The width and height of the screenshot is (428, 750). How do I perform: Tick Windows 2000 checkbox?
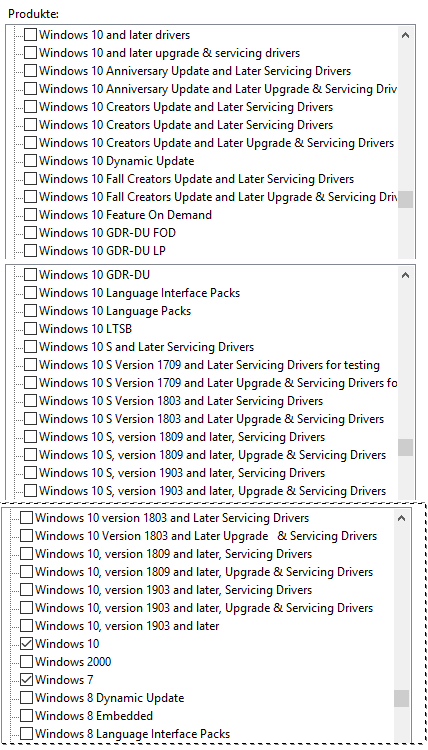(x=27, y=662)
